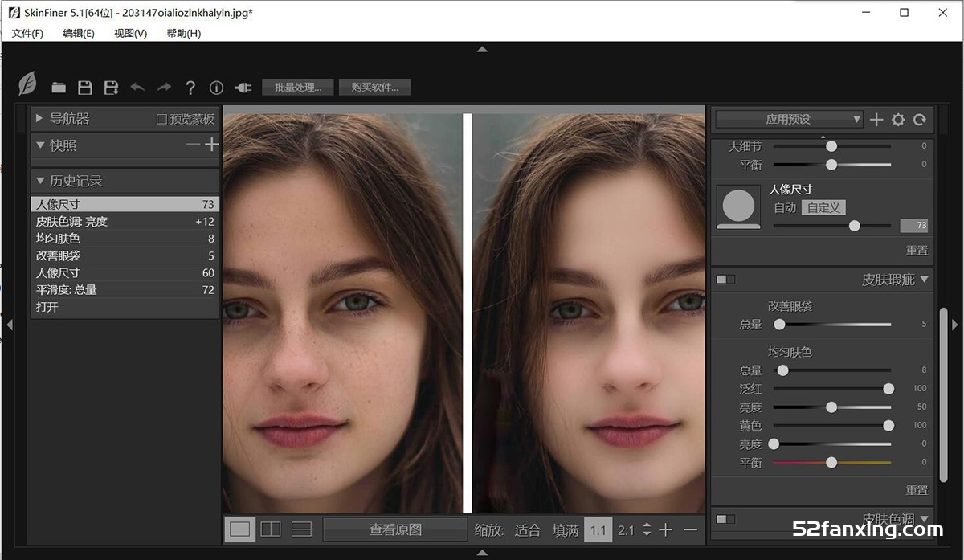Open preset settings gear icon
964x560 pixels.
[x=898, y=119]
